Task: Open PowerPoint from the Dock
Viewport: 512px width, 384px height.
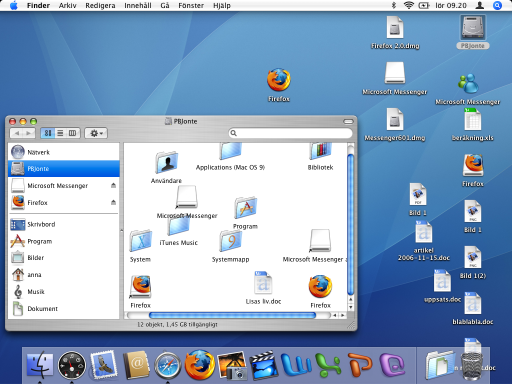Action: tap(360, 365)
